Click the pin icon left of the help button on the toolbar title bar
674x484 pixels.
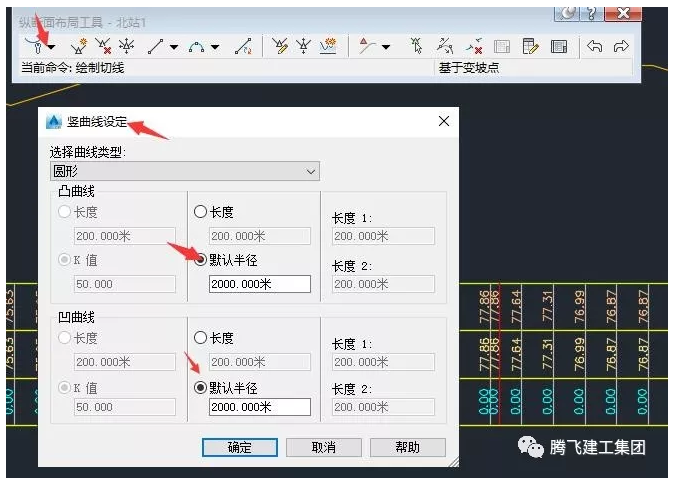[x=567, y=13]
